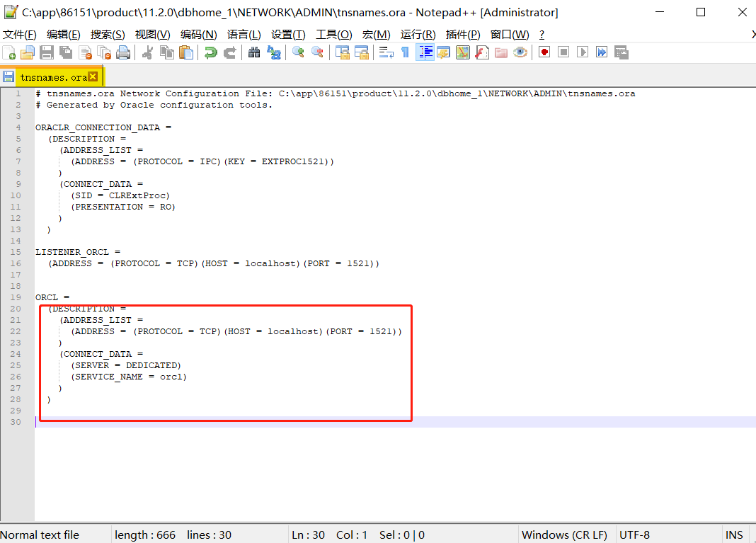756x543 pixels.
Task: Open the 编辑(E) menu
Action: pyautogui.click(x=64, y=35)
